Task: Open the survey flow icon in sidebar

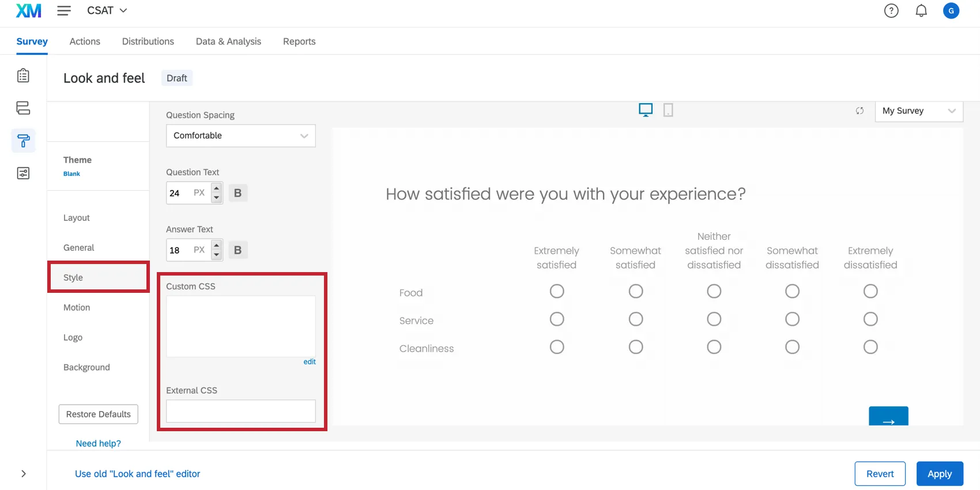Action: (23, 108)
